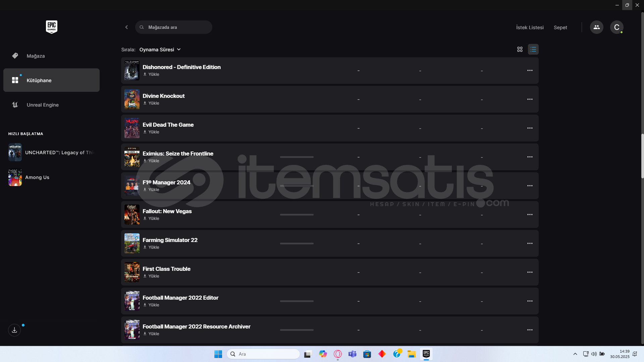This screenshot has height=362, width=644.
Task: Open more options for F1 Manager 2024
Action: (x=530, y=186)
